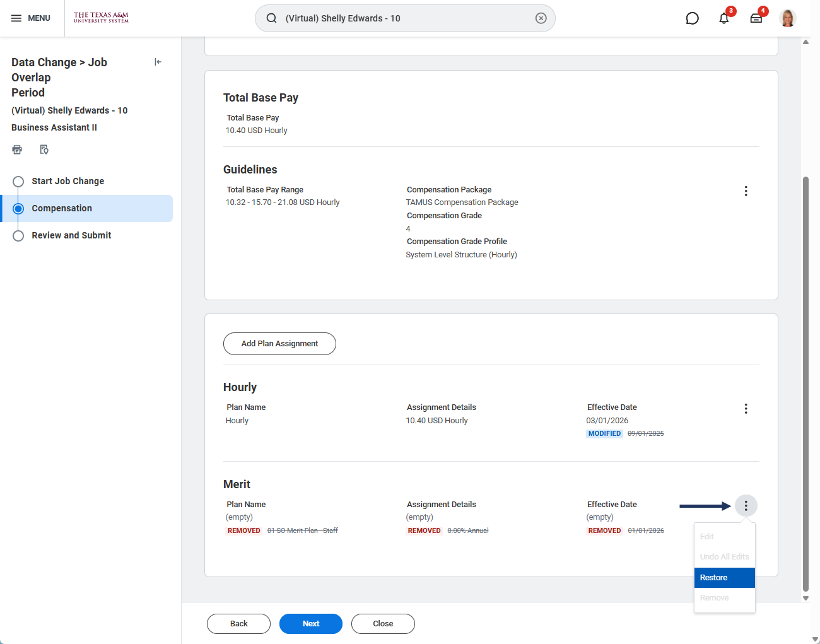Open the user profile avatar
The image size is (820, 644).
click(x=787, y=18)
